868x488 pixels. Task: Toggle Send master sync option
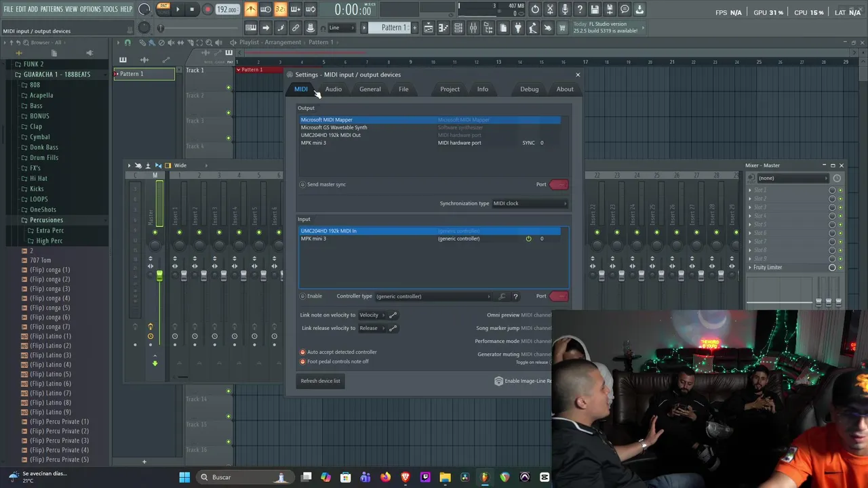click(x=303, y=184)
